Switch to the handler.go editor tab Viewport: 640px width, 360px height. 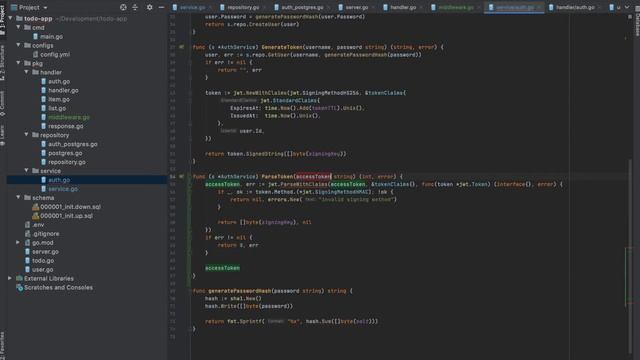coord(403,7)
